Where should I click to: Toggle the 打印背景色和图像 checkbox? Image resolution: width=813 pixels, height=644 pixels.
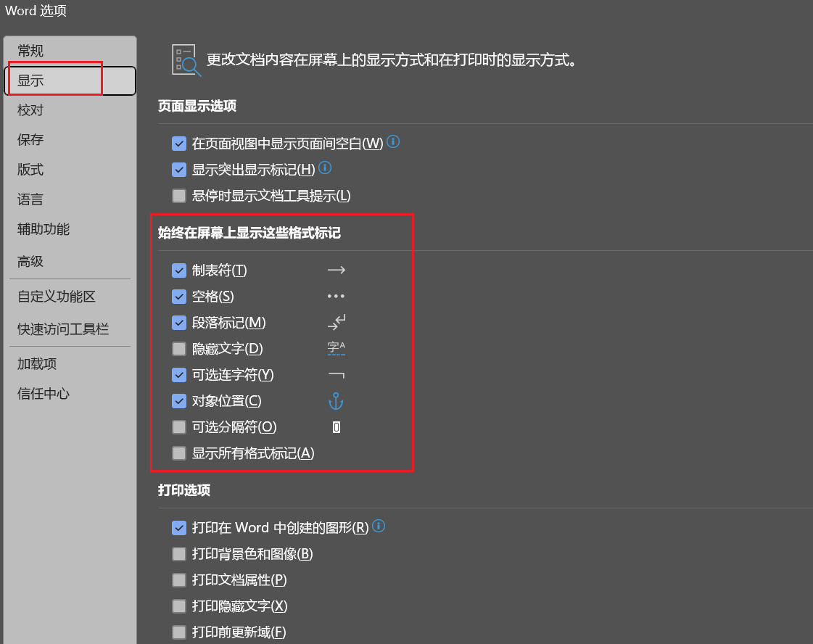click(179, 554)
